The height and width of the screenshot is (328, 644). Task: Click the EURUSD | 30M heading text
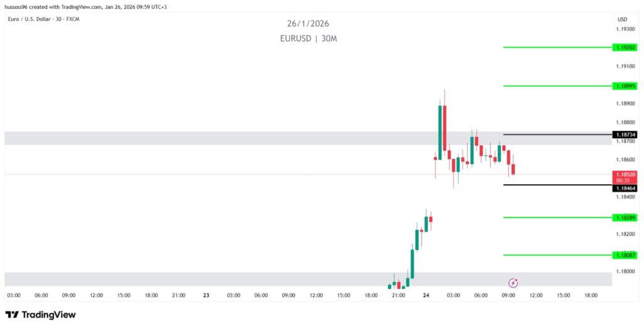click(x=308, y=38)
